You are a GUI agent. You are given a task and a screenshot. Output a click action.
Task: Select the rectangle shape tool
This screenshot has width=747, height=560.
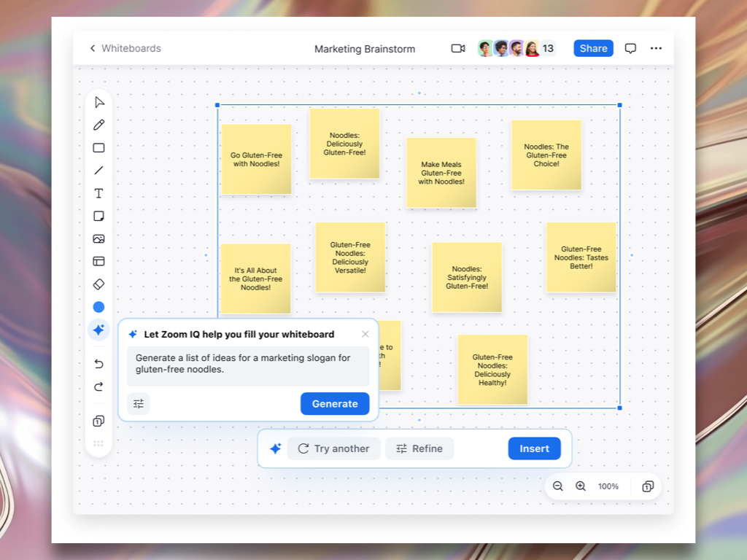[98, 147]
